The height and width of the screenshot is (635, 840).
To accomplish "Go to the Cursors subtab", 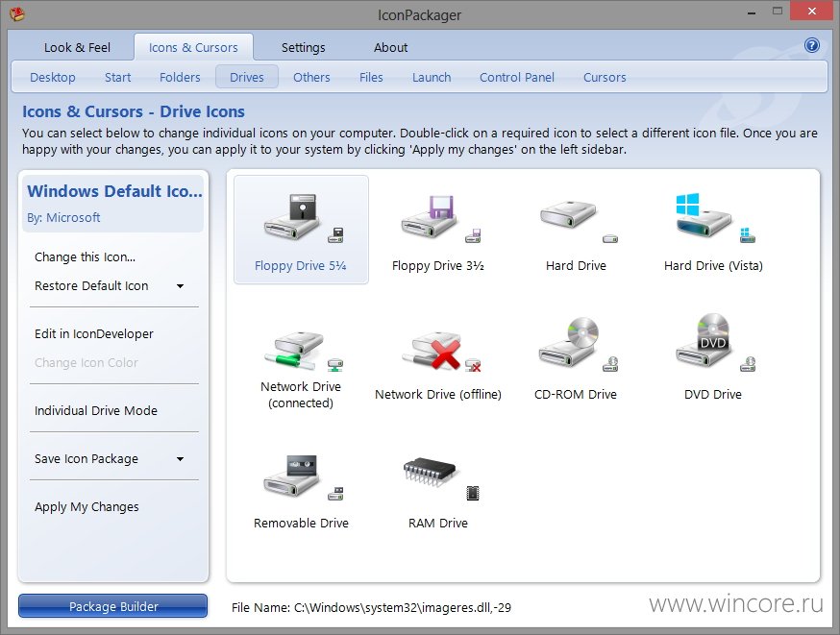I will [x=605, y=78].
